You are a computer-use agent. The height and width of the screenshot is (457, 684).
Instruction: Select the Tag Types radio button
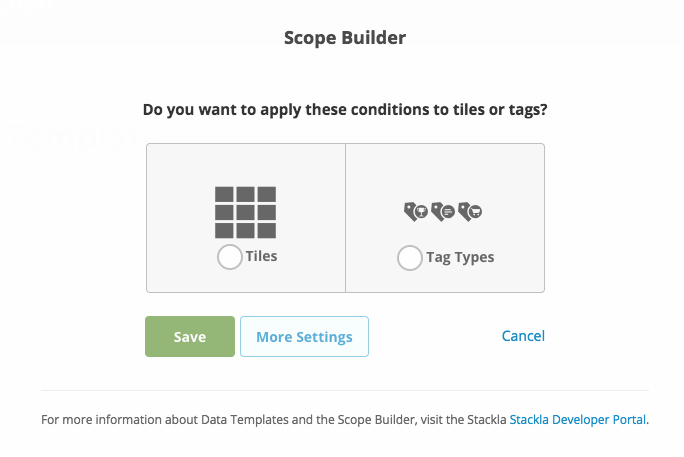(409, 258)
